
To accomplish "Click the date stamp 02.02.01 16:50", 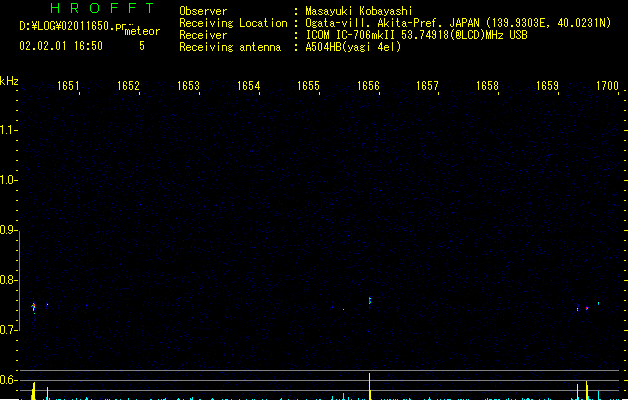I will coord(61,46).
